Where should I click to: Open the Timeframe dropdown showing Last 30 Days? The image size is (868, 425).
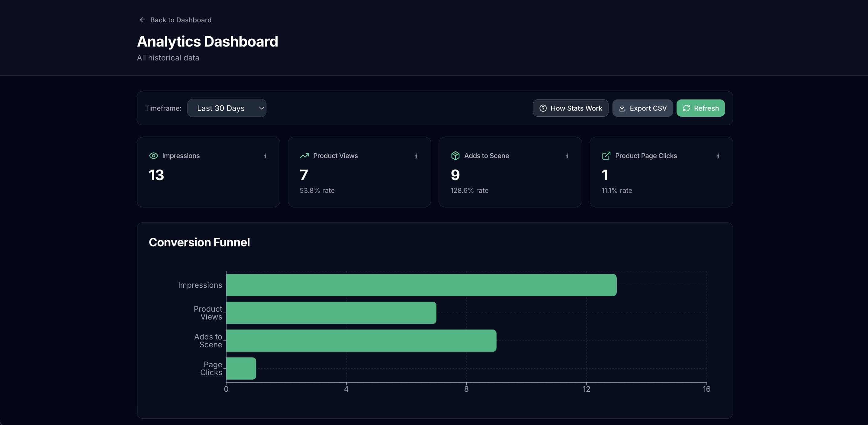pos(227,108)
